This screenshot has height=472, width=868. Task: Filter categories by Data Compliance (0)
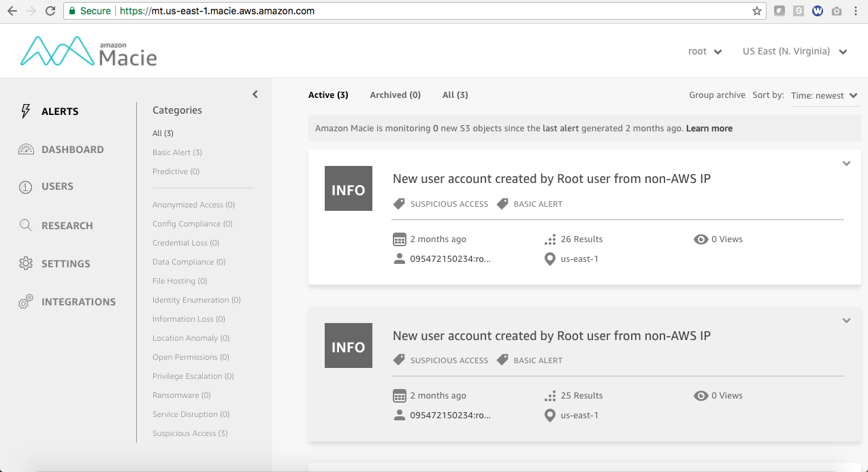[x=189, y=262]
